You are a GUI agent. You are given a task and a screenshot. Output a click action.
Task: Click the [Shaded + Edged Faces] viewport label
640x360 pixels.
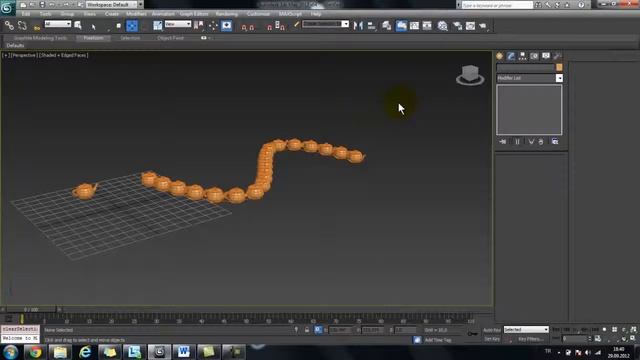point(64,55)
